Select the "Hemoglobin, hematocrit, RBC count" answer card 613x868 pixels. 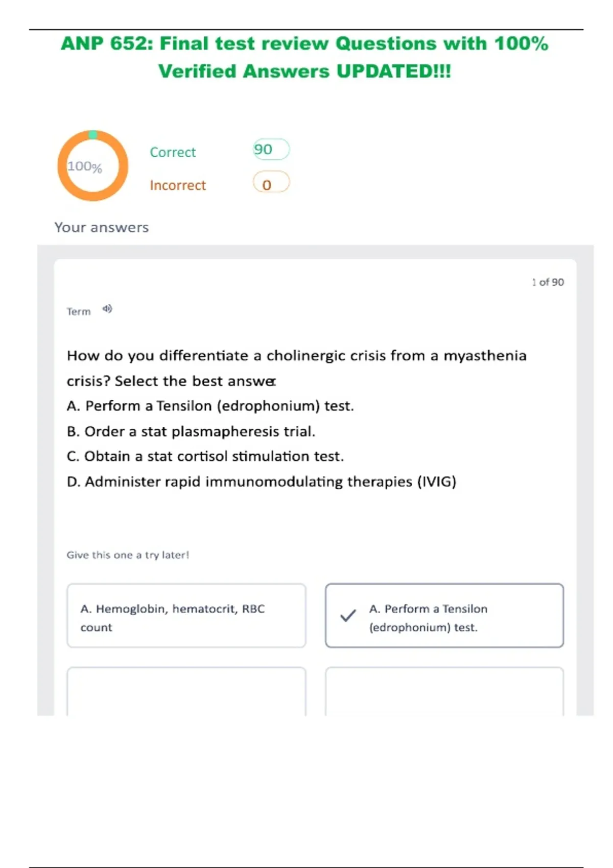186,616
